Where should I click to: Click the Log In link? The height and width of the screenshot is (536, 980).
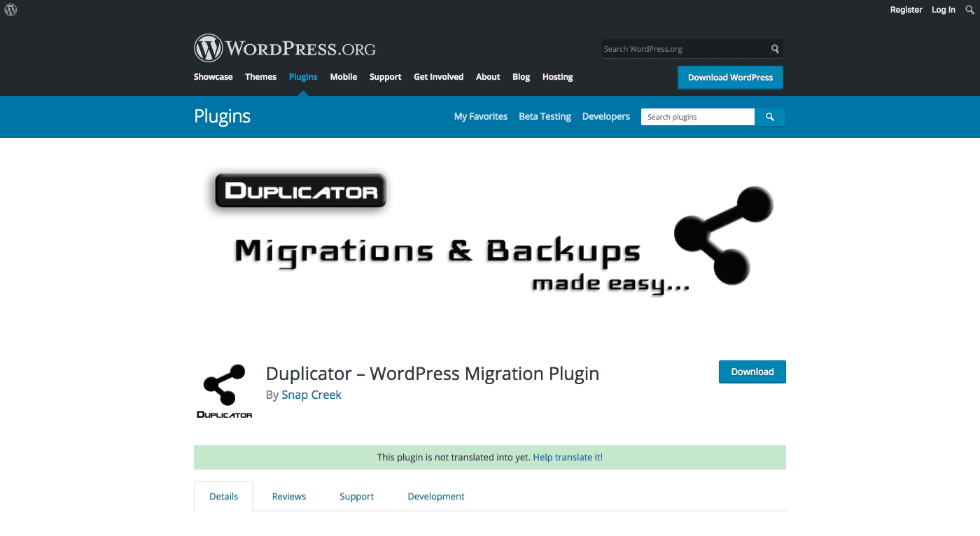[944, 10]
